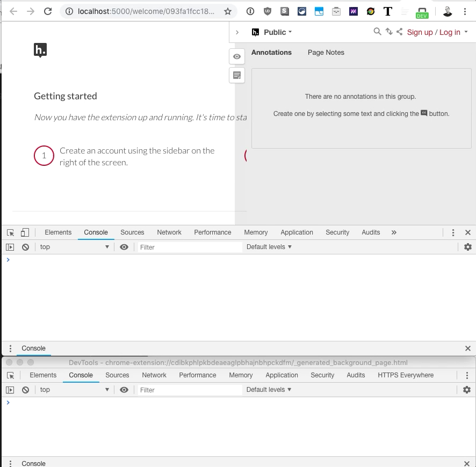Open Application tab in upper DevTools

(297, 232)
